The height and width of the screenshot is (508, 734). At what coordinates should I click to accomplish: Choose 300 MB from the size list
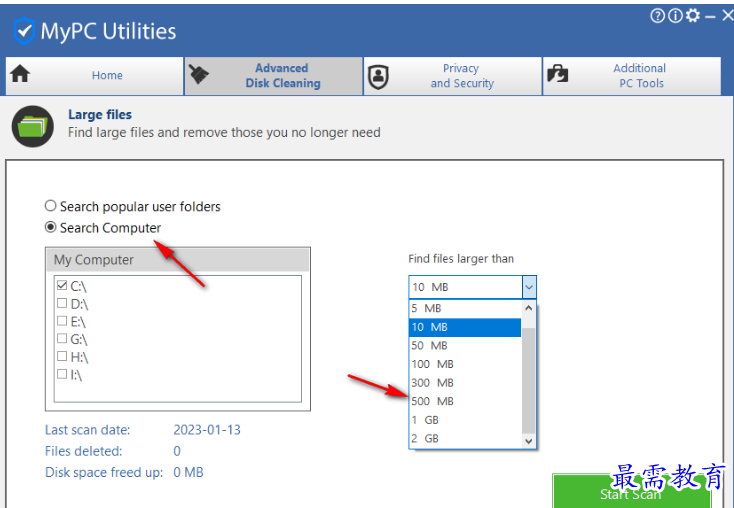[x=465, y=383]
